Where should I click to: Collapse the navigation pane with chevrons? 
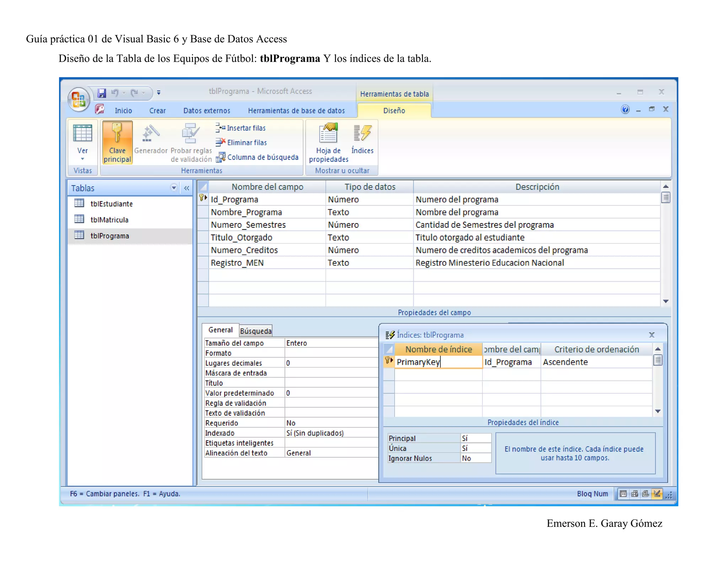click(x=187, y=188)
